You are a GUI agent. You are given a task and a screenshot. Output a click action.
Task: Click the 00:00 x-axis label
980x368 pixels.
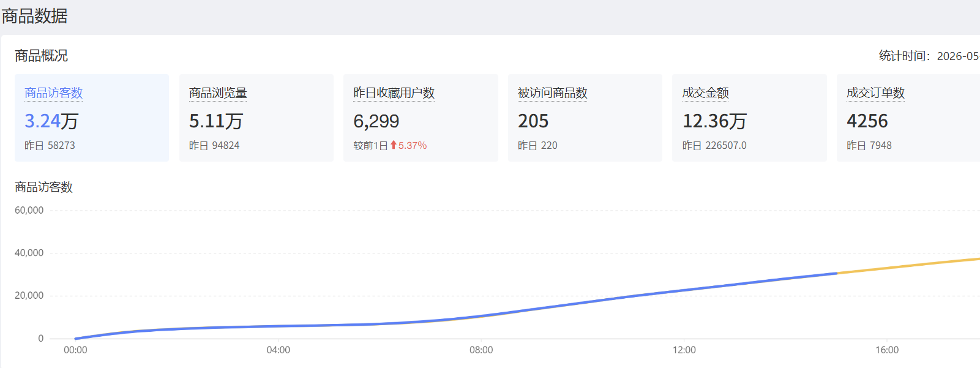coord(75,350)
